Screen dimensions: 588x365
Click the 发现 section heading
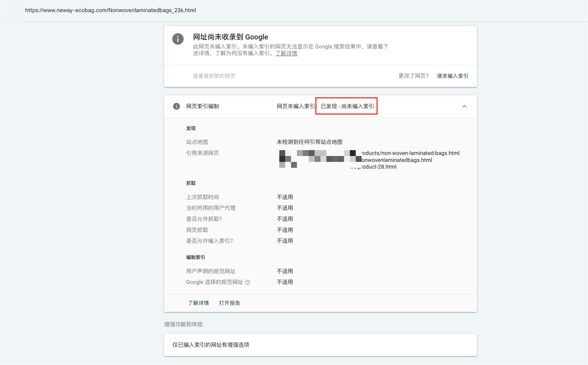click(191, 128)
